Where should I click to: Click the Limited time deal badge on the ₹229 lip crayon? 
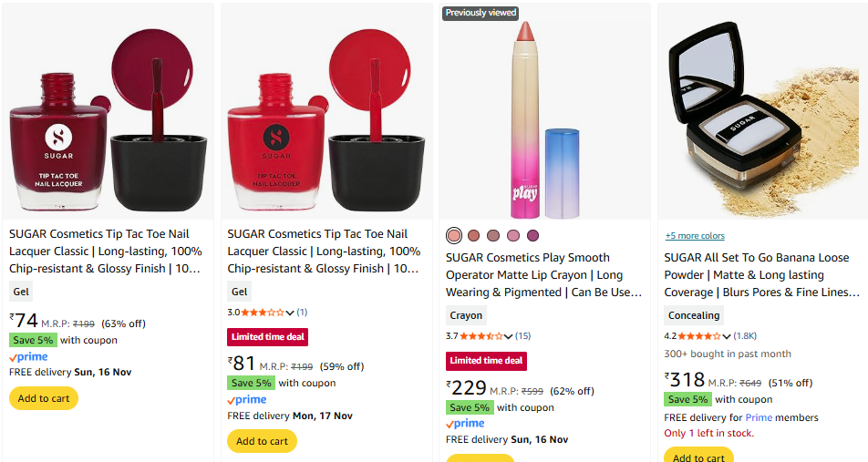point(486,361)
